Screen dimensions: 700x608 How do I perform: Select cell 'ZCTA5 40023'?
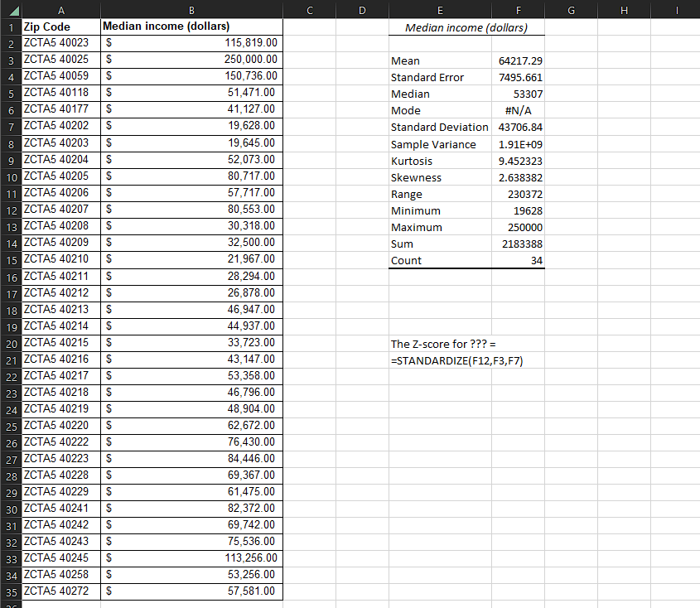point(61,43)
